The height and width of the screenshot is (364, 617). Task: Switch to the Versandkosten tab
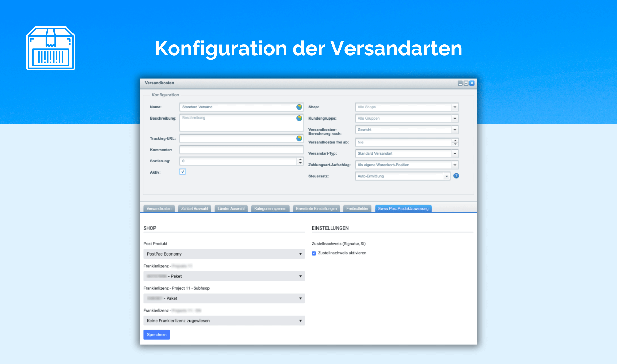159,208
